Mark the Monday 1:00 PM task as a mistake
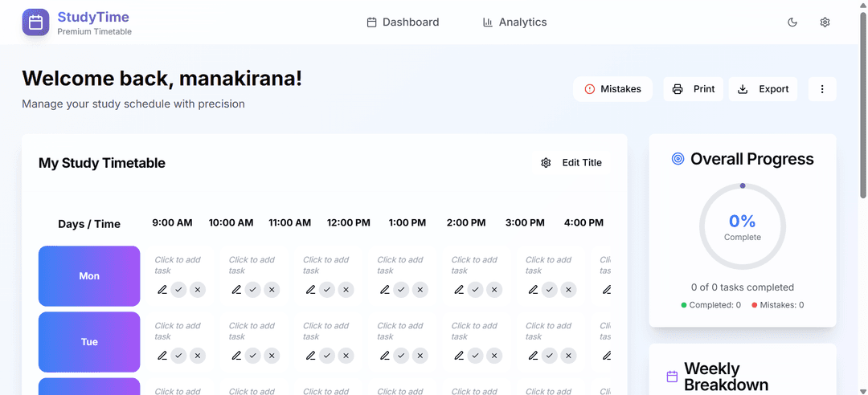The image size is (868, 395). click(x=494, y=289)
